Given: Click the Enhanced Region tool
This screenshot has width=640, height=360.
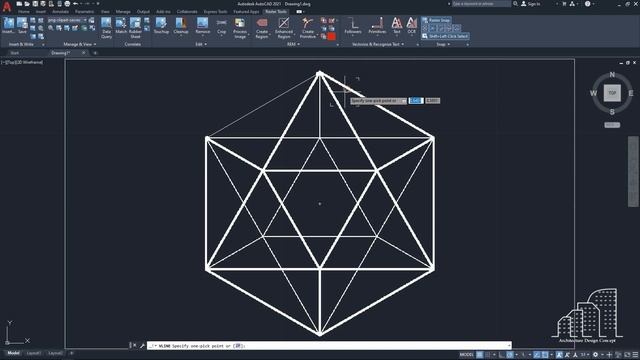Looking at the screenshot, I should [284, 28].
